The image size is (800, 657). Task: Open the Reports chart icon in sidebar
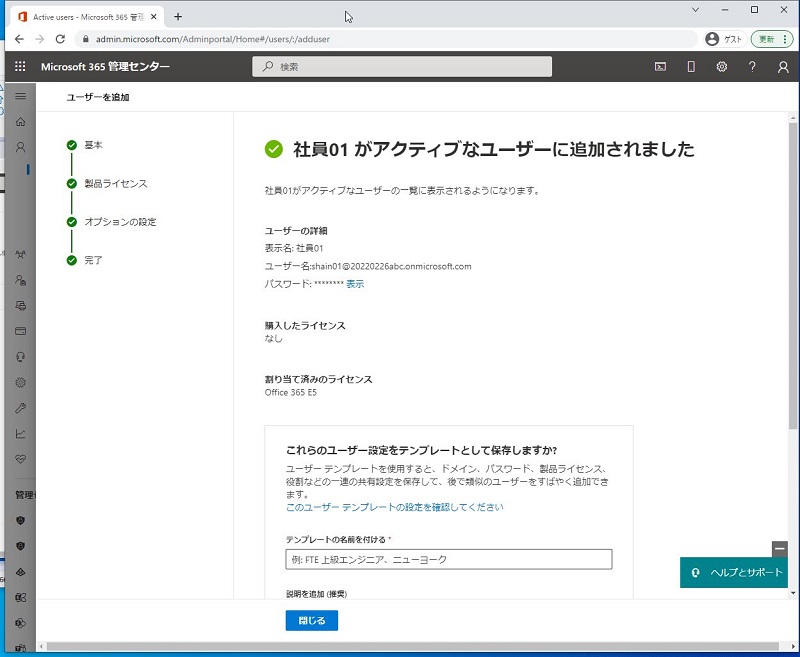20,434
